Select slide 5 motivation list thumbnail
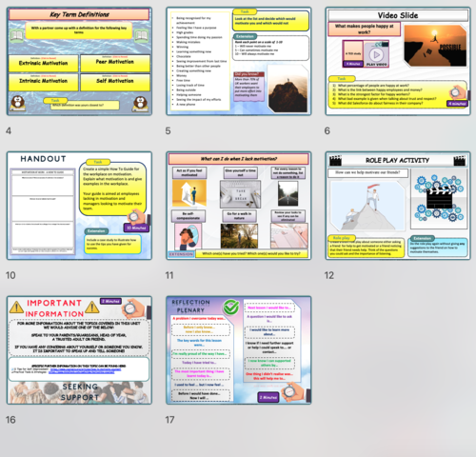Image resolution: width=476 pixels, height=457 pixels. point(239,61)
